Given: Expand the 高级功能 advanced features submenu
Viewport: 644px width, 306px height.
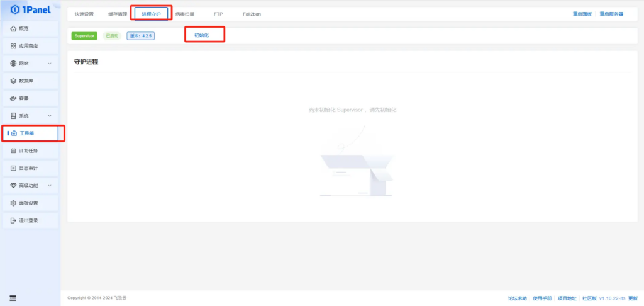Looking at the screenshot, I should tap(31, 186).
